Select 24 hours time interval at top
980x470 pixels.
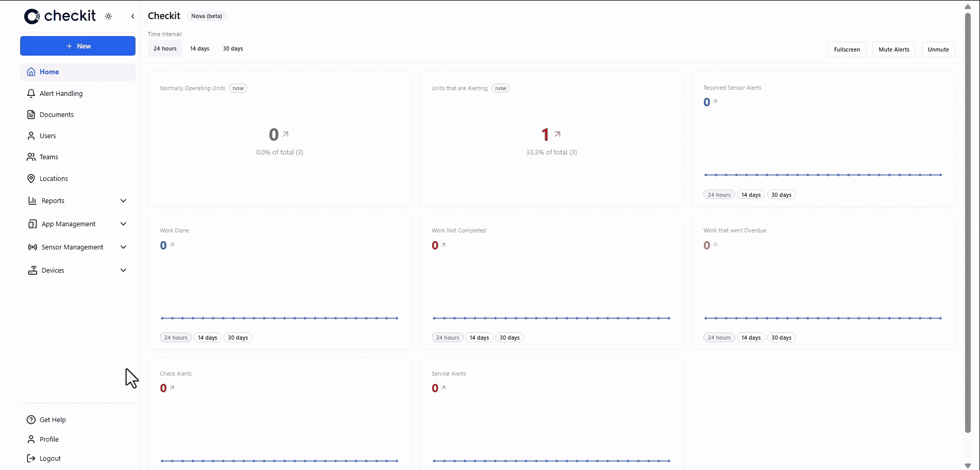tap(165, 48)
